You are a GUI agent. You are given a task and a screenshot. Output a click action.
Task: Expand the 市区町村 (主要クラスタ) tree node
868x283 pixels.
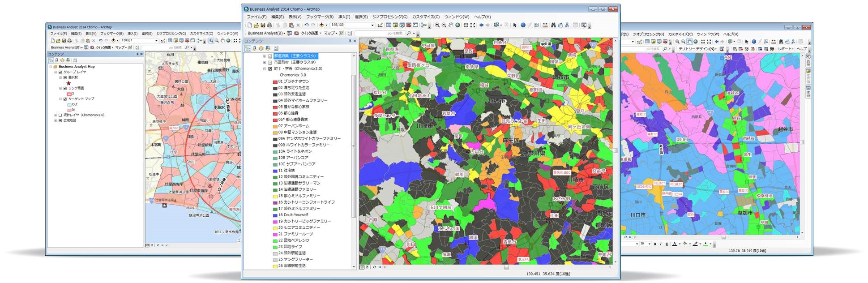click(x=264, y=62)
